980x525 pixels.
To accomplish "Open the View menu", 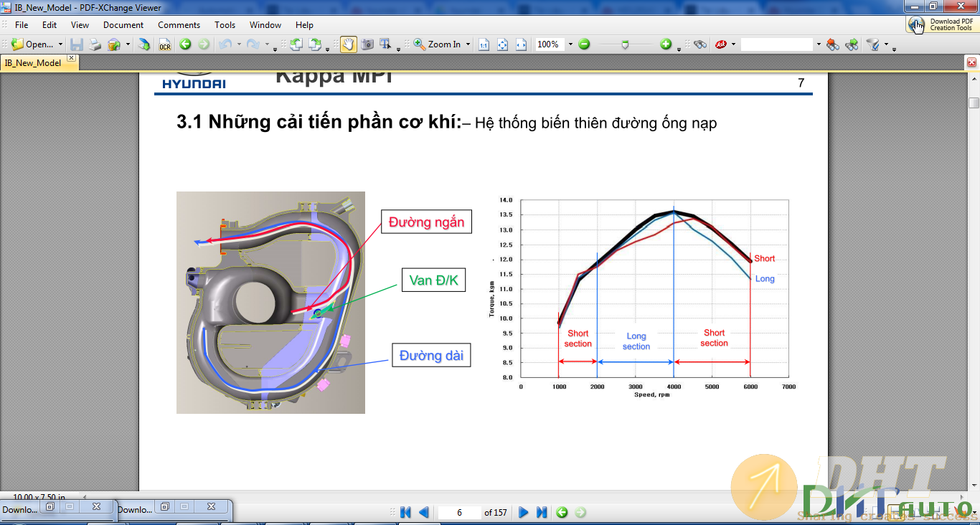I will coord(80,24).
